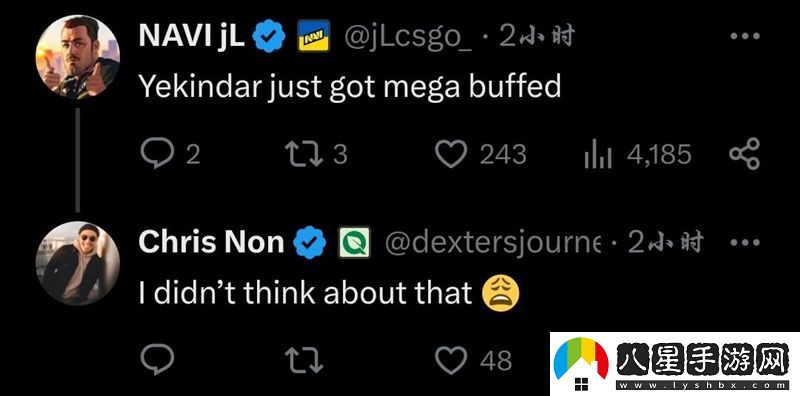Image resolution: width=800 pixels, height=396 pixels.
Task: Click NAVI jL's blue verified checkmark
Action: [x=269, y=36]
